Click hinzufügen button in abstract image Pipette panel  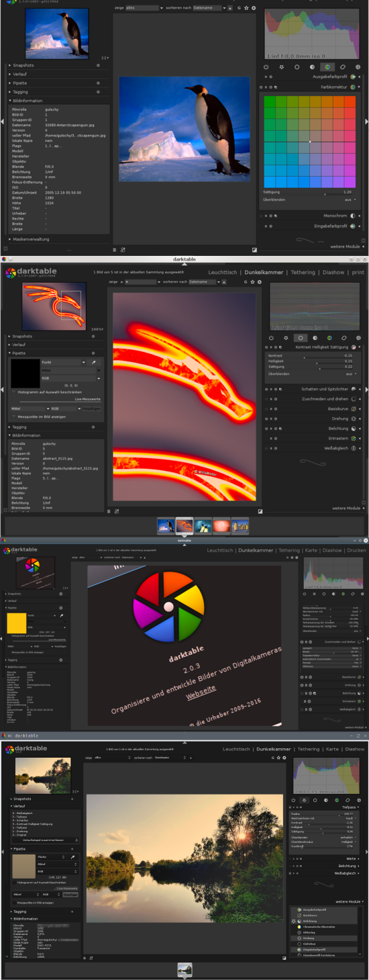click(x=93, y=408)
